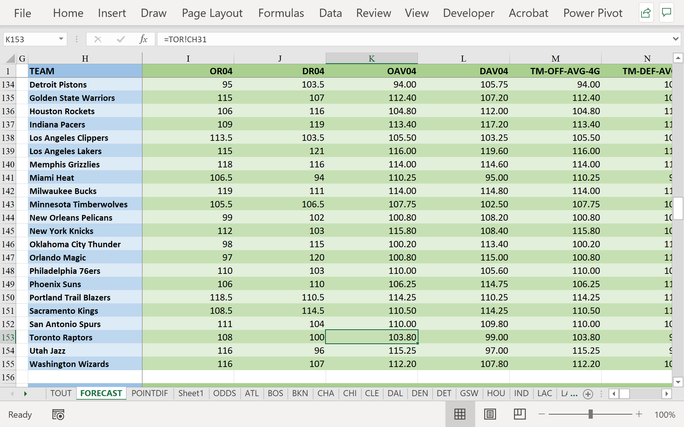
Task: Open the Developer ribbon tab
Action: (469, 13)
